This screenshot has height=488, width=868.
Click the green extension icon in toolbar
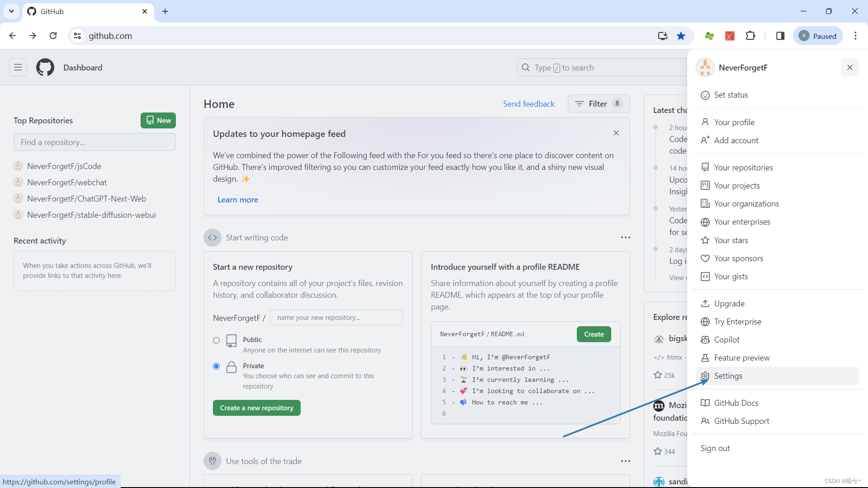point(709,36)
